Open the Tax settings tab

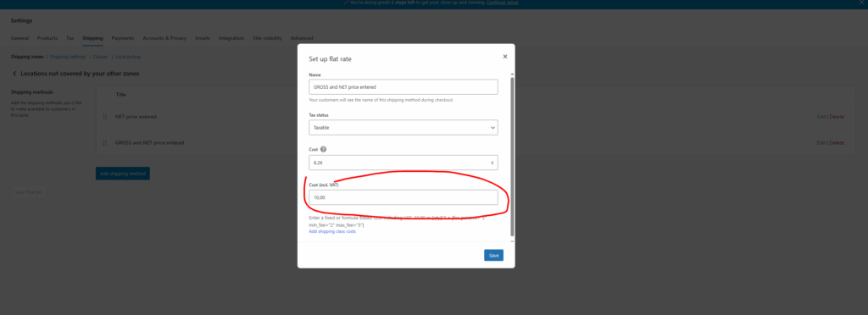[70, 38]
